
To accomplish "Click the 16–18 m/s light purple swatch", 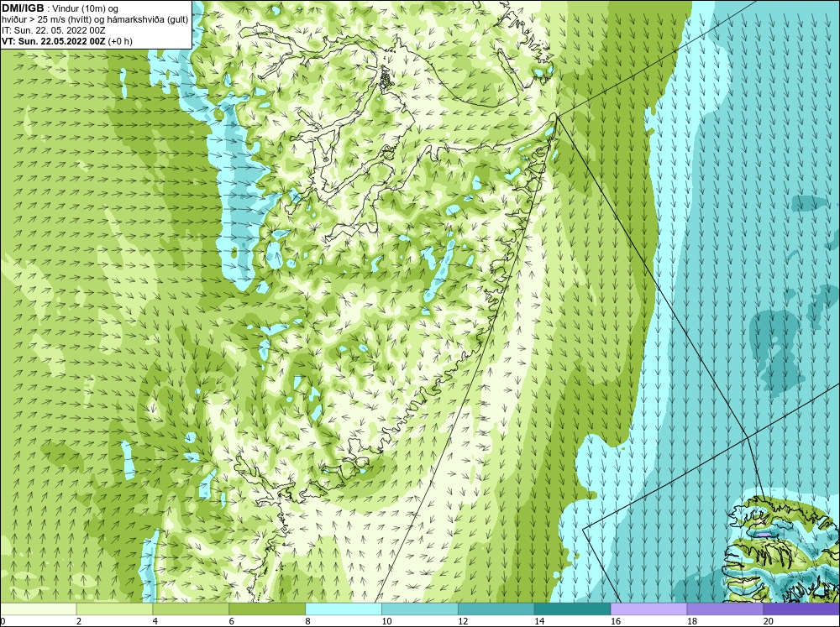I will tap(648, 609).
